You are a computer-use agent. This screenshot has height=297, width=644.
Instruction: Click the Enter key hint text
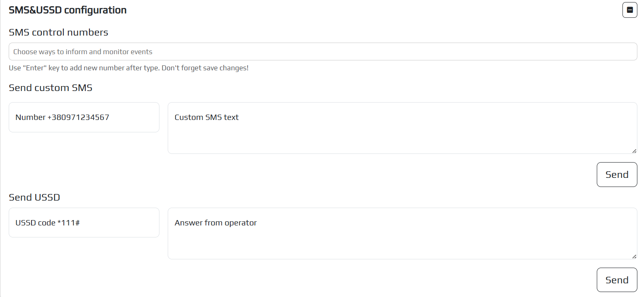128,68
